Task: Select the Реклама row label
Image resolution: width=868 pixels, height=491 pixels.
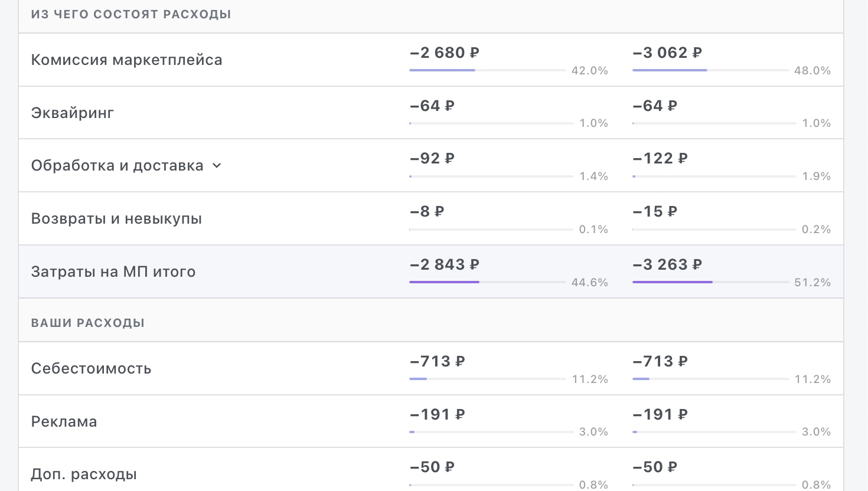Action: [64, 422]
